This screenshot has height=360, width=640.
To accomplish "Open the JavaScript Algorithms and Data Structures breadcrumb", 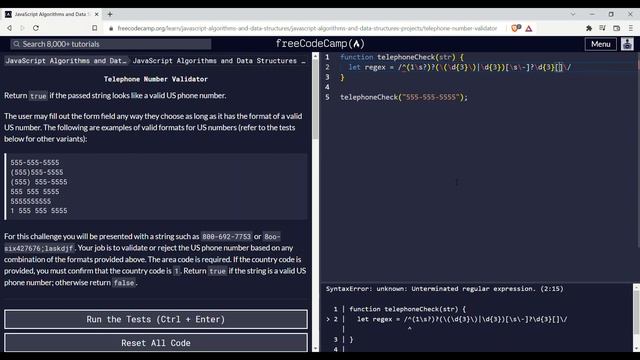I will tap(219, 61).
